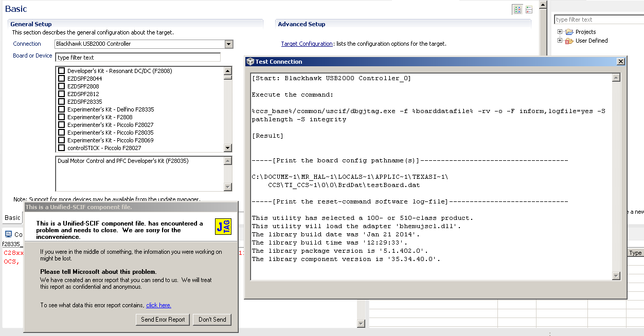The width and height of the screenshot is (644, 336).
Task: Switch to the Basic tab
Action: 12,217
